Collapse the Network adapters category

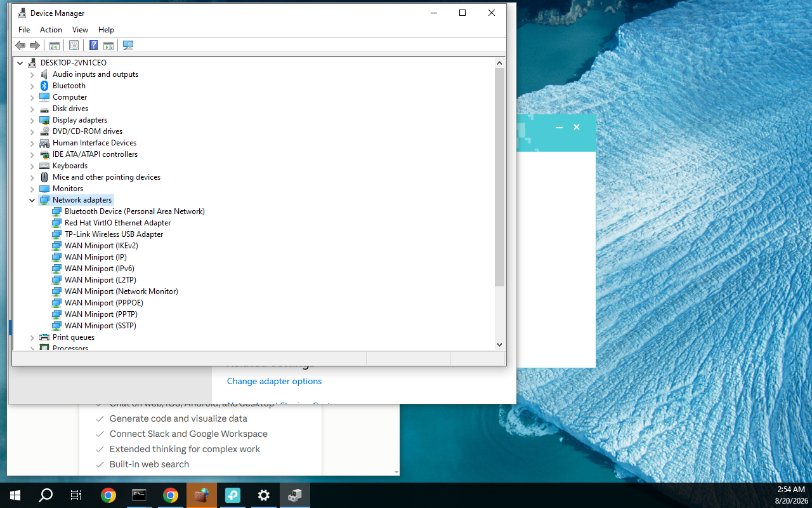(x=32, y=200)
